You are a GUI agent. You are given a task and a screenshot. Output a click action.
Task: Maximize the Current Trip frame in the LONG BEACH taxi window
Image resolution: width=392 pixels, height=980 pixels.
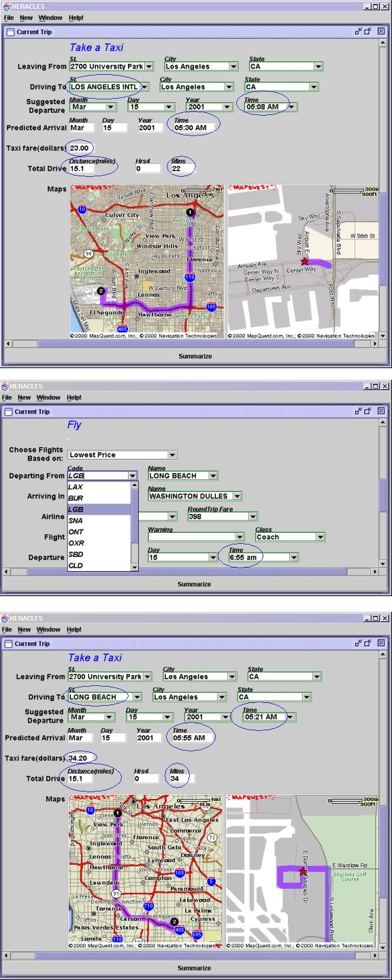pos(367,643)
